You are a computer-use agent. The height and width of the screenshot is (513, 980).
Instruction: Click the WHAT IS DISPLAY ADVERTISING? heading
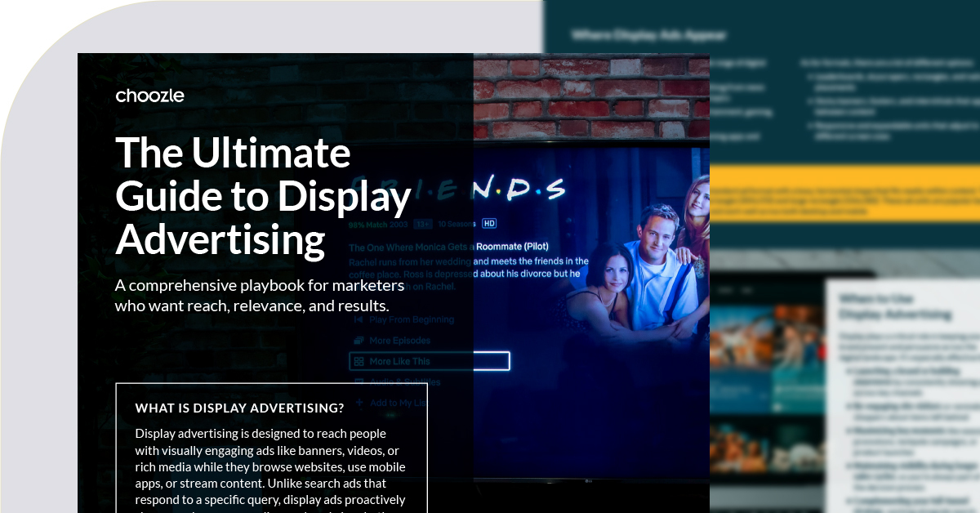[239, 408]
